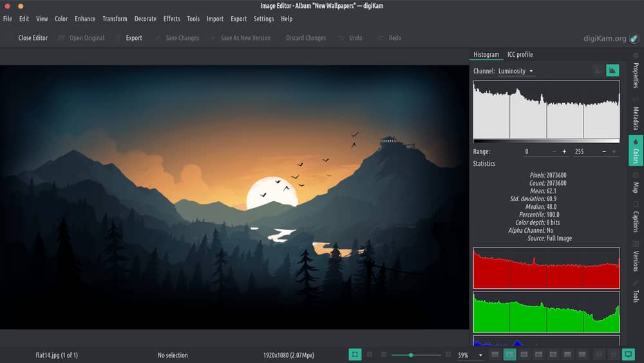This screenshot has width=644, height=363.
Task: Click the grayscale gradient bar under the histogram
Action: [546, 141]
